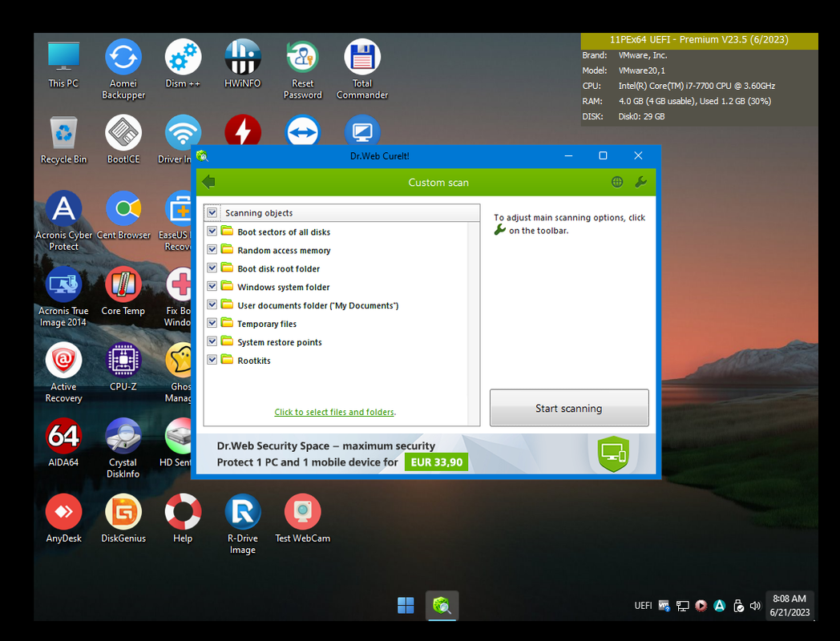
Task: Uncheck Random access memory checkbox
Action: (x=212, y=249)
